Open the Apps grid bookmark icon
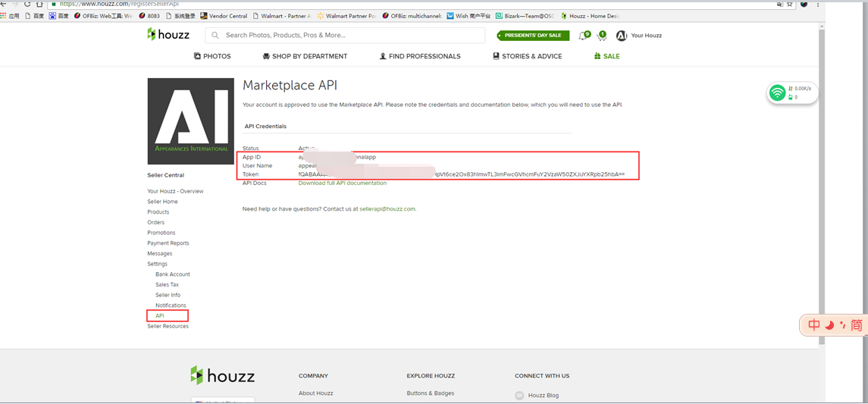This screenshot has height=404, width=868. (3, 16)
